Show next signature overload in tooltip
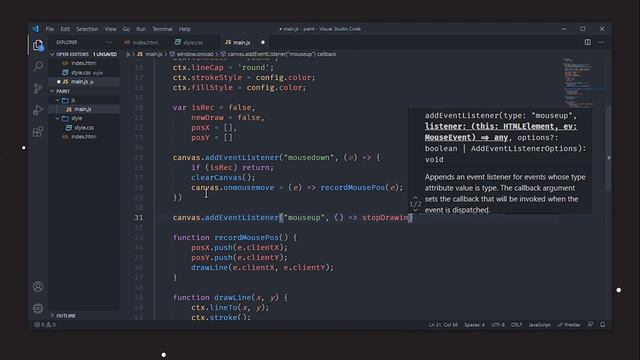 (415, 210)
